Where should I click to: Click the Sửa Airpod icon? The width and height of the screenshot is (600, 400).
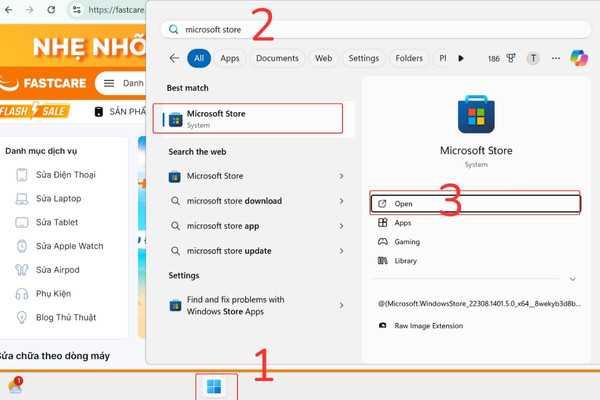[22, 270]
